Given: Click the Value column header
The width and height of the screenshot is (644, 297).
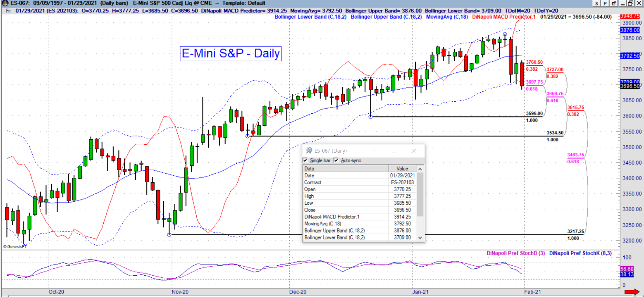Looking at the screenshot, I should click(x=402, y=168).
